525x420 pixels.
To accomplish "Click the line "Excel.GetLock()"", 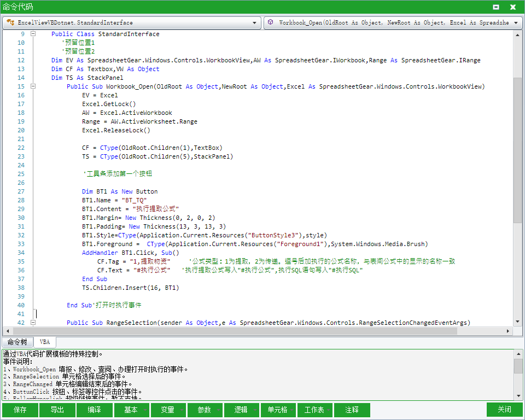I will (109, 104).
